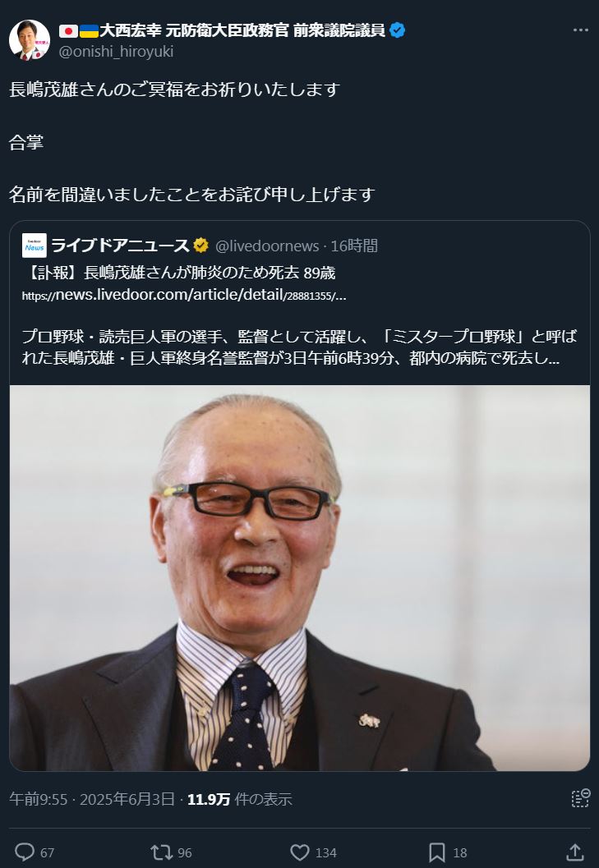Open the reply comment icon
Screen dimensions: 599x868
pos(24,852)
